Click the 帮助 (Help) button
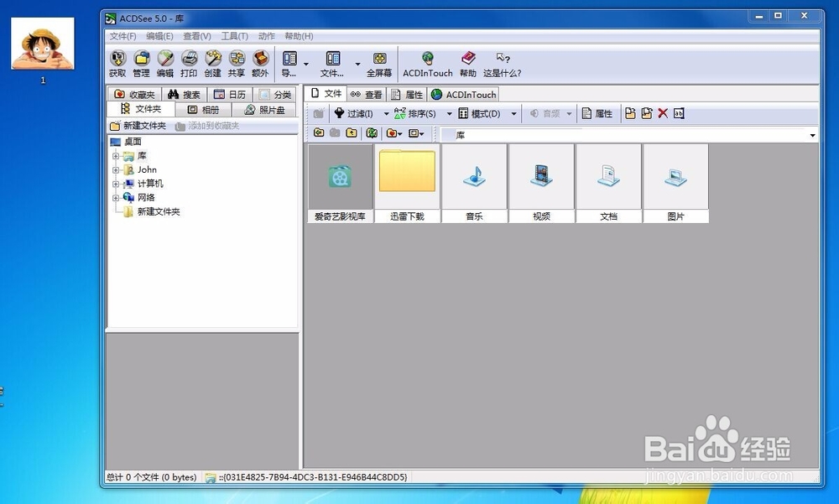Image resolution: width=839 pixels, height=504 pixels. point(467,63)
